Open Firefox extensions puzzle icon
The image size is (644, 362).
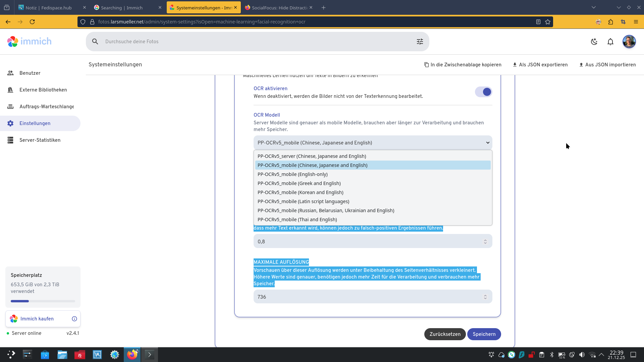click(x=610, y=22)
